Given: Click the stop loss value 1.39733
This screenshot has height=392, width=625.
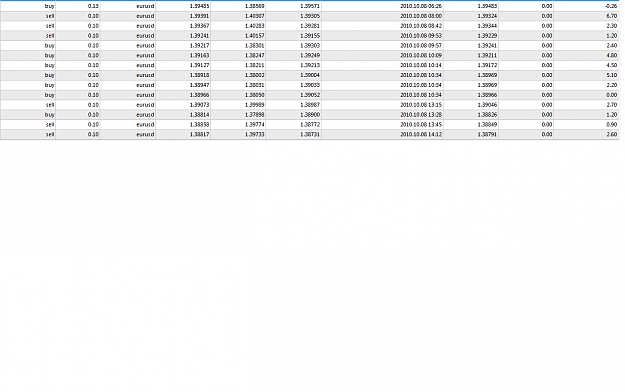Looking at the screenshot, I should (254, 134).
